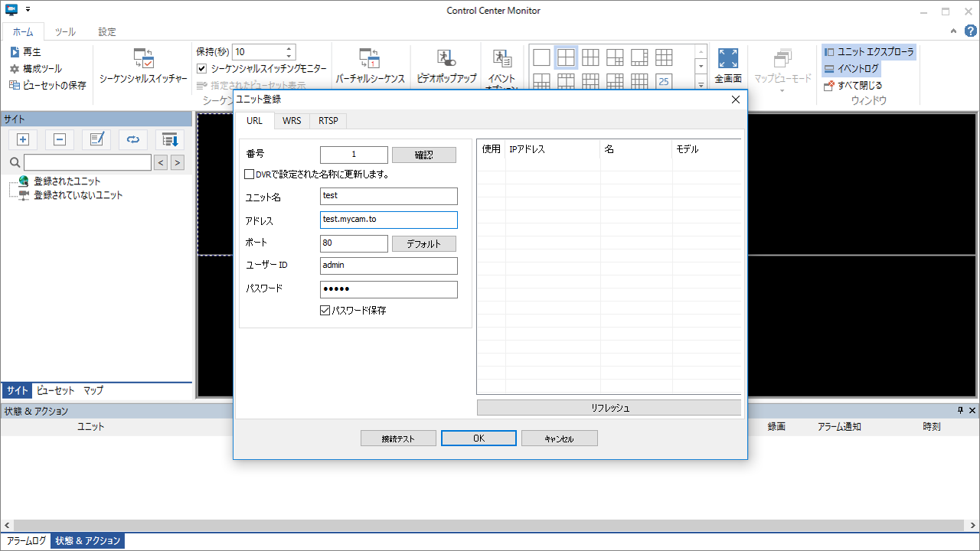Pin the 状態 & アクション panel

961,411
